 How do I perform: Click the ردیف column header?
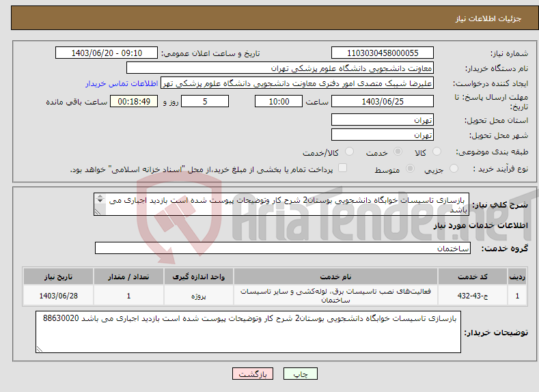(517, 277)
